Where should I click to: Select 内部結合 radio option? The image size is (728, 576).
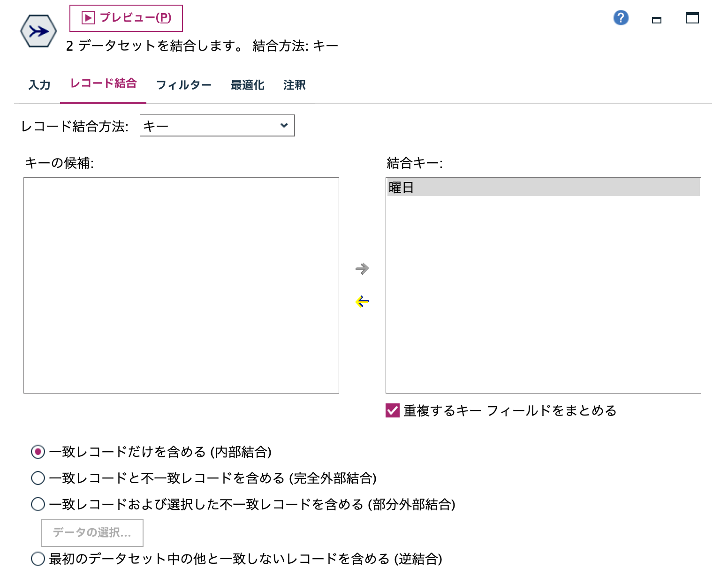37,452
